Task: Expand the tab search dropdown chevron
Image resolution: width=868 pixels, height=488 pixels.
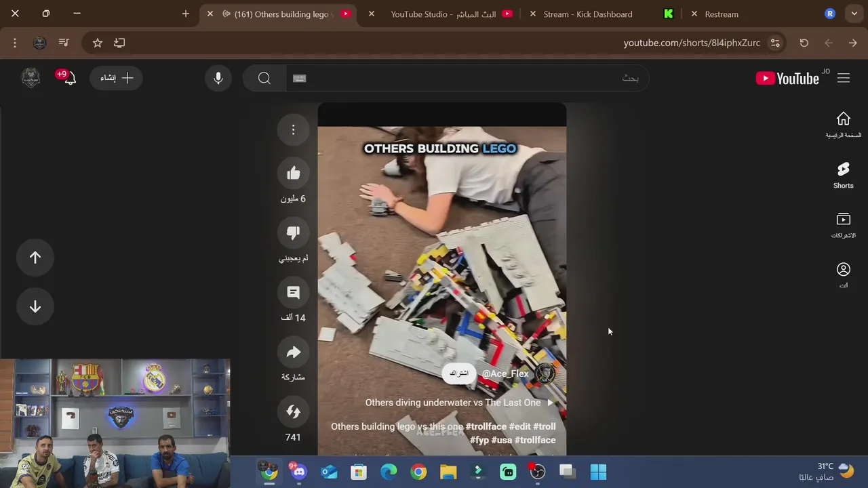Action: point(854,14)
